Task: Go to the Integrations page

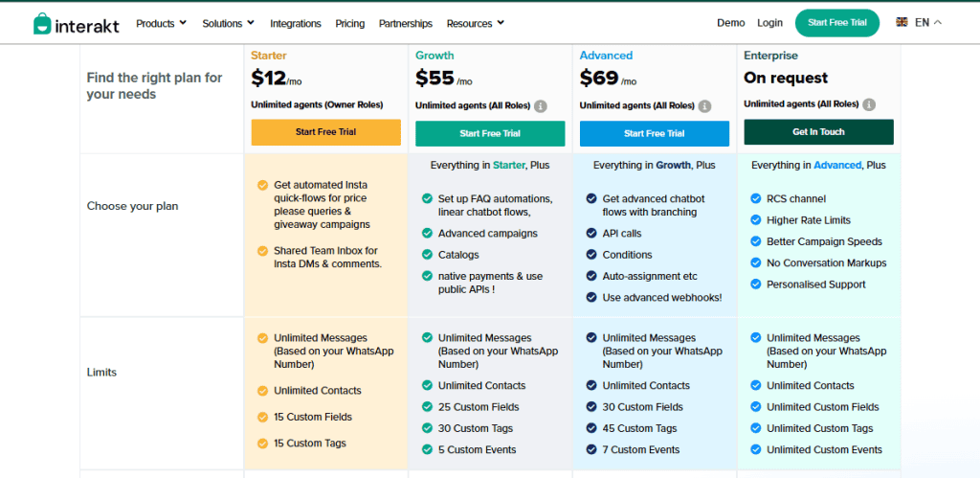Action: (296, 23)
